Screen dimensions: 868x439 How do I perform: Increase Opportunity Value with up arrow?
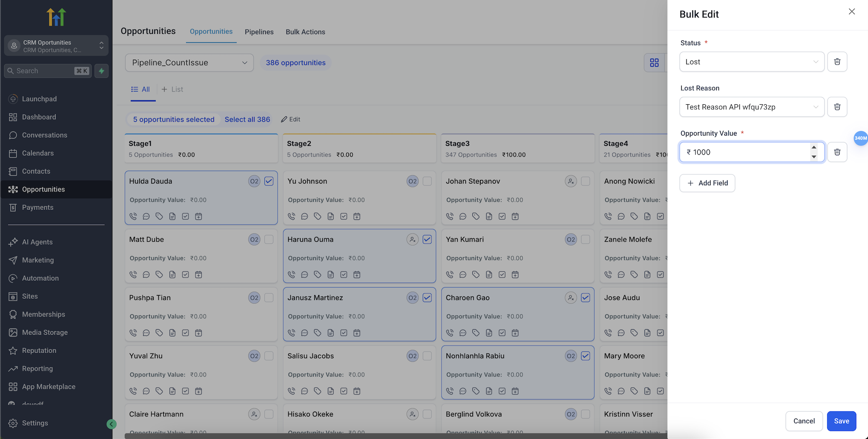click(814, 147)
